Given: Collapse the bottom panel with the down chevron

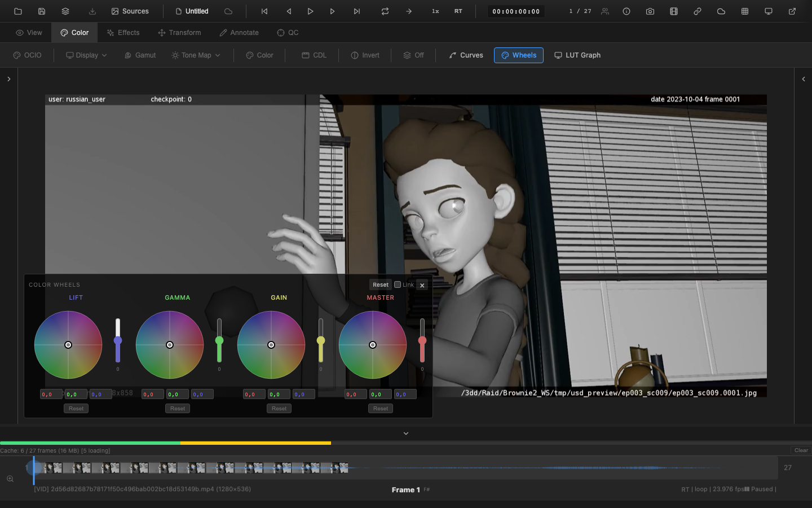Looking at the screenshot, I should [x=405, y=433].
